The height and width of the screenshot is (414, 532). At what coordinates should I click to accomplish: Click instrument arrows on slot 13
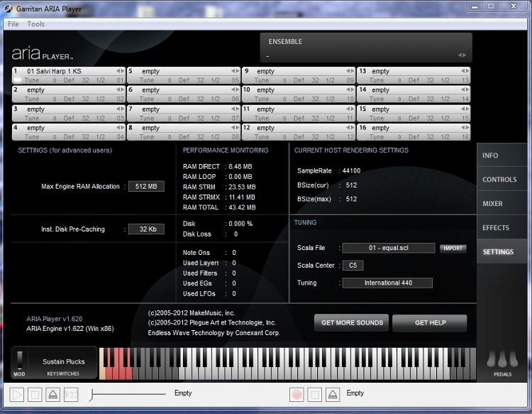coord(465,70)
